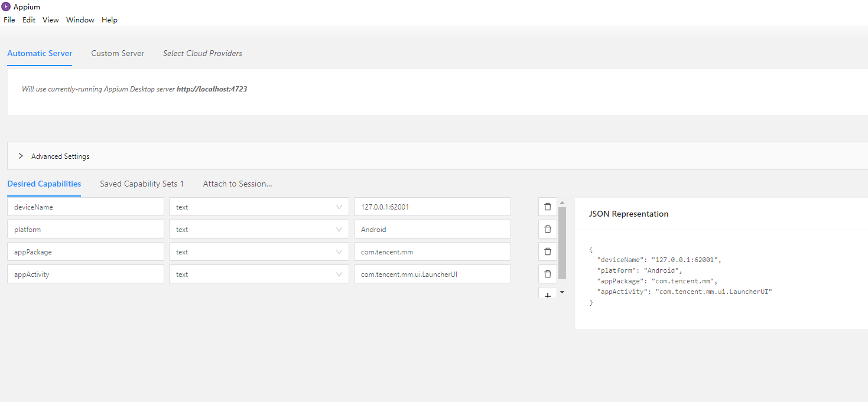The width and height of the screenshot is (868, 402).
Task: Click the platform name field
Action: pos(86,229)
